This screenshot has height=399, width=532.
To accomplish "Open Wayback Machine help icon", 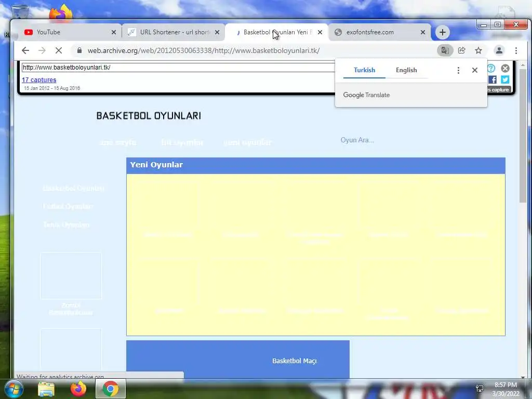I will (x=491, y=69).
